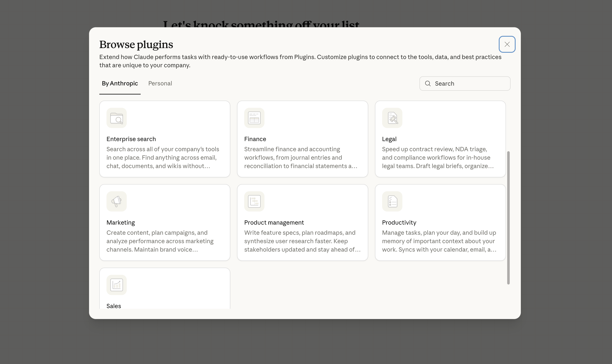Close the Browse plugins dialog
Viewport: 612px width, 364px height.
tap(507, 44)
